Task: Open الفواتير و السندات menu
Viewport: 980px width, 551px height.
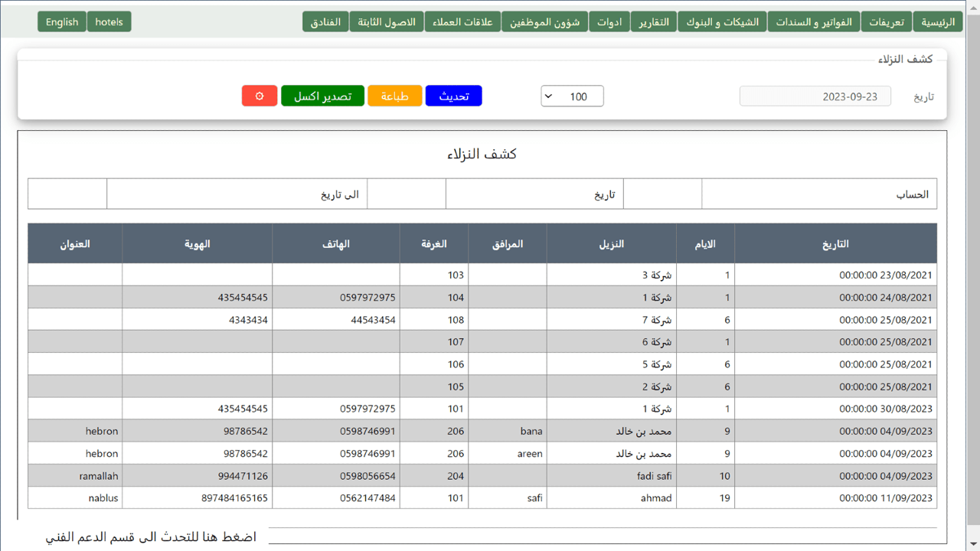Action: pos(813,21)
